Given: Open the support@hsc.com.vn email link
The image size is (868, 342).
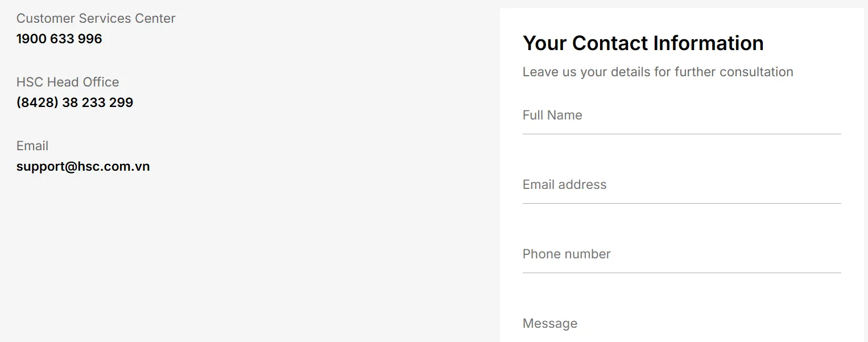Looking at the screenshot, I should coord(83,166).
